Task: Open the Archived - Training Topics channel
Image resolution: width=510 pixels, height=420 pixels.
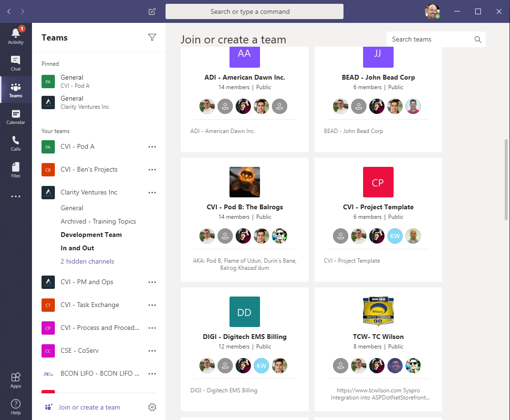Action: [x=98, y=221]
